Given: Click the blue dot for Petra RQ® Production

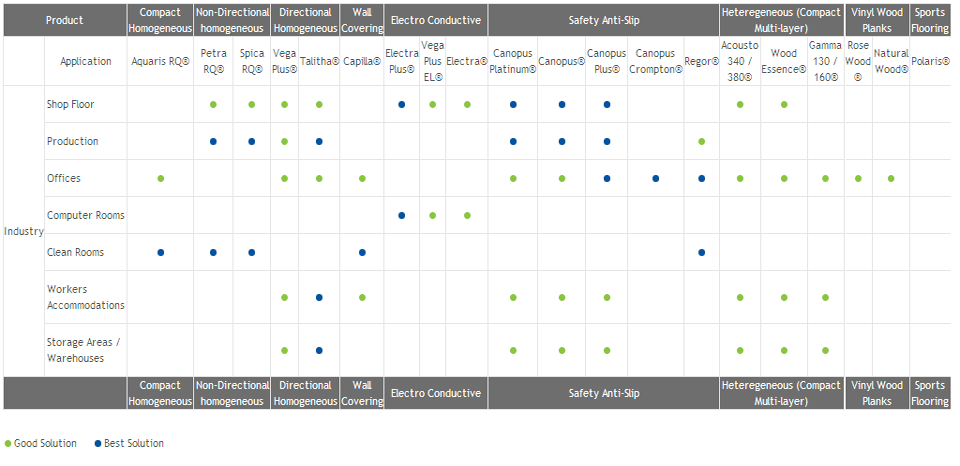Looking at the screenshot, I should (x=213, y=141).
